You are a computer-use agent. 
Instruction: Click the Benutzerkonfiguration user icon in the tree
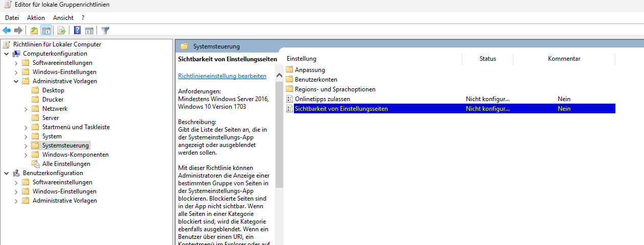pyautogui.click(x=16, y=173)
